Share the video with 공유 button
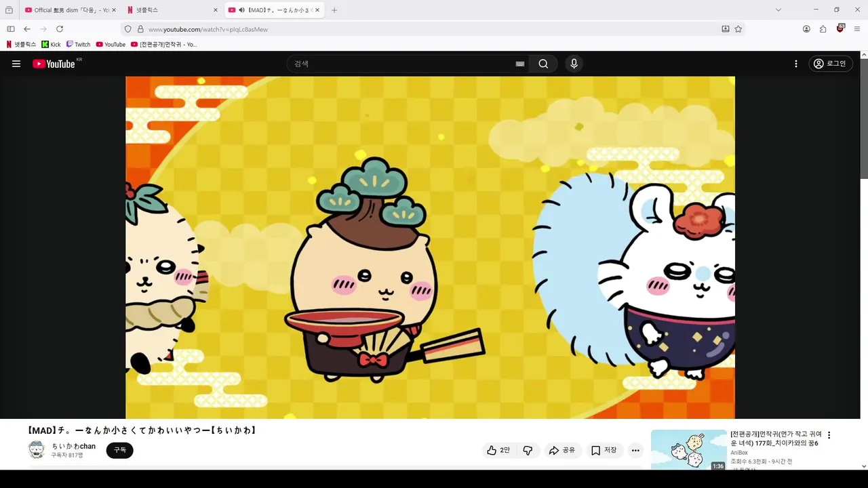 pyautogui.click(x=562, y=450)
